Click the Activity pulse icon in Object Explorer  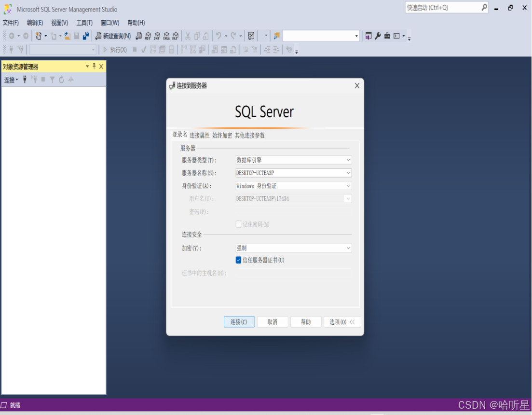click(70, 80)
